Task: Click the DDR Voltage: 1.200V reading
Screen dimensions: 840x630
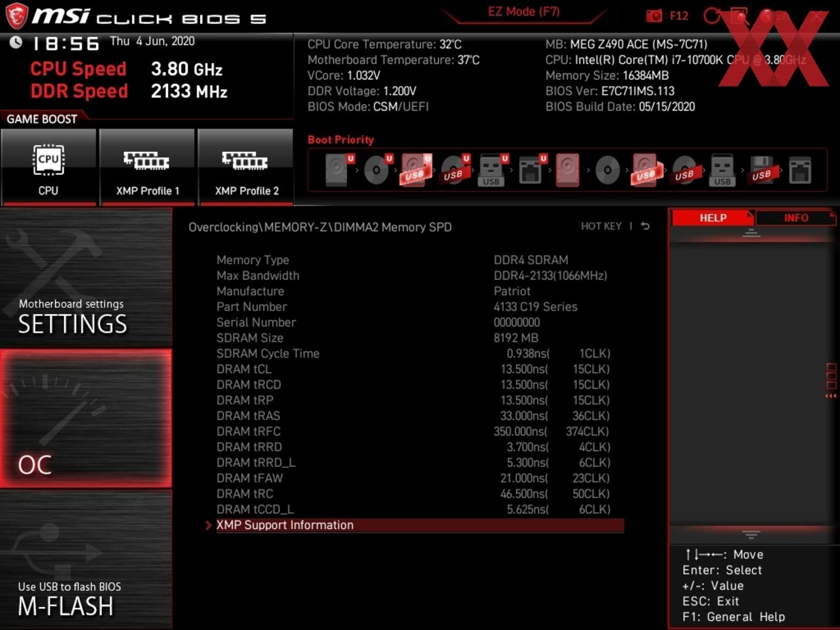Action: click(x=362, y=91)
